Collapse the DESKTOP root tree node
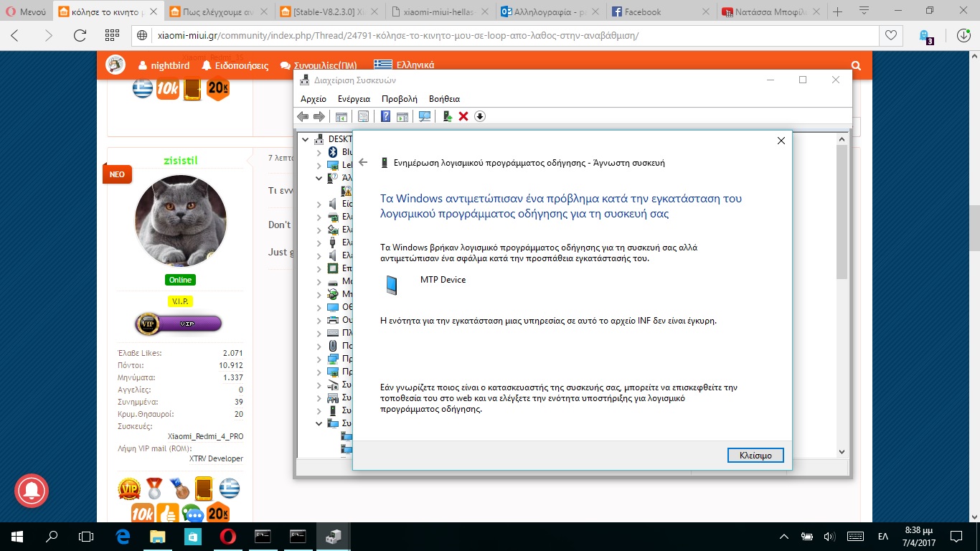Viewport: 980px width, 551px height. [x=306, y=139]
